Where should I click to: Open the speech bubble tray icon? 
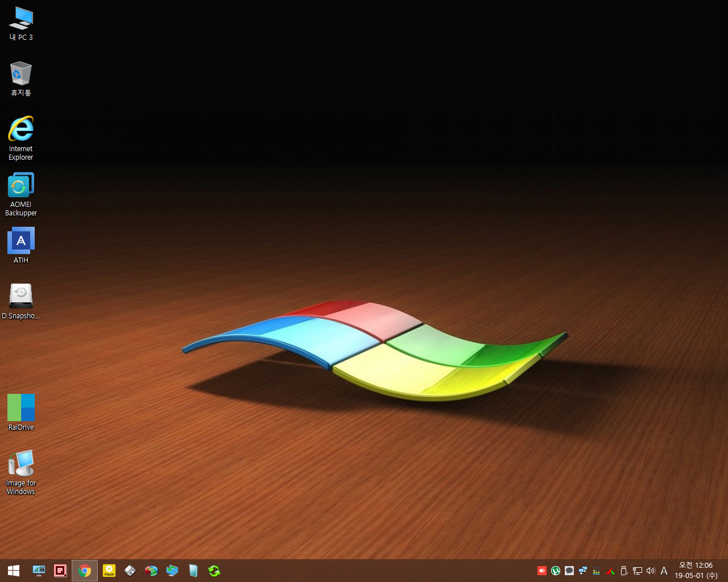tap(569, 571)
